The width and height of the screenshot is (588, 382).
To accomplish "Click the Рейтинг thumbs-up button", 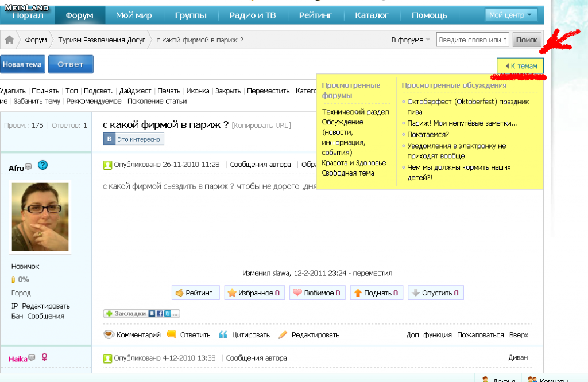I will click(196, 293).
